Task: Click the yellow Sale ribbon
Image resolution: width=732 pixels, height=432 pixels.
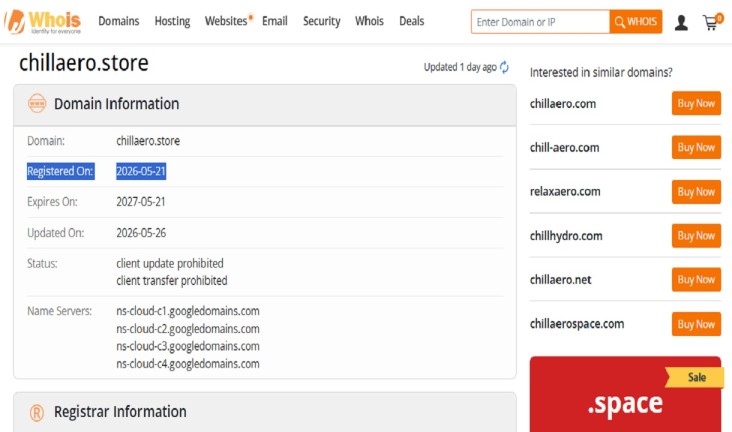Action: 695,377
